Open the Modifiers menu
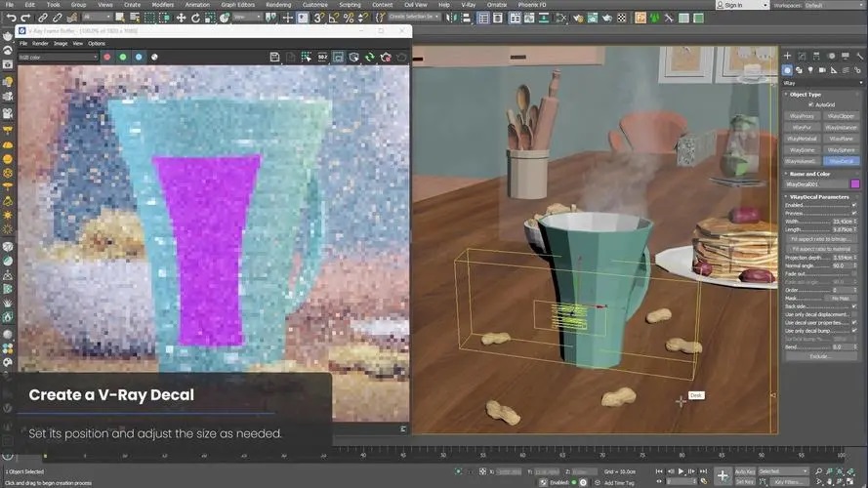 point(164,5)
